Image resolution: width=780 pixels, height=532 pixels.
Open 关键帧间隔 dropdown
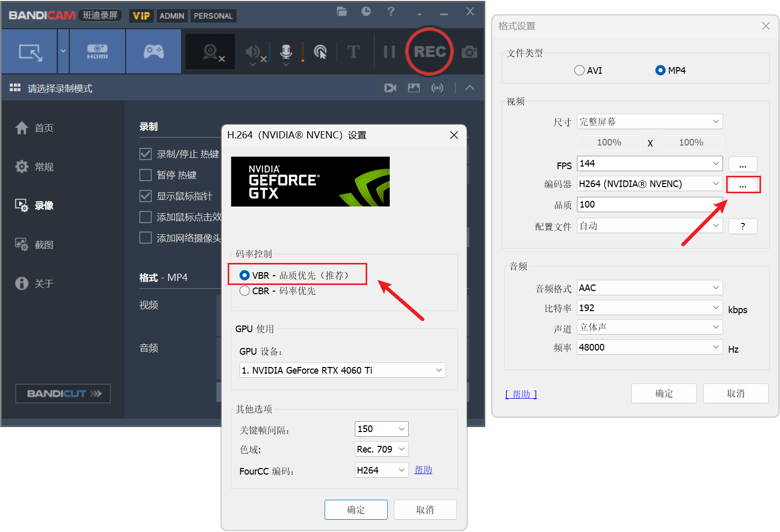(382, 429)
